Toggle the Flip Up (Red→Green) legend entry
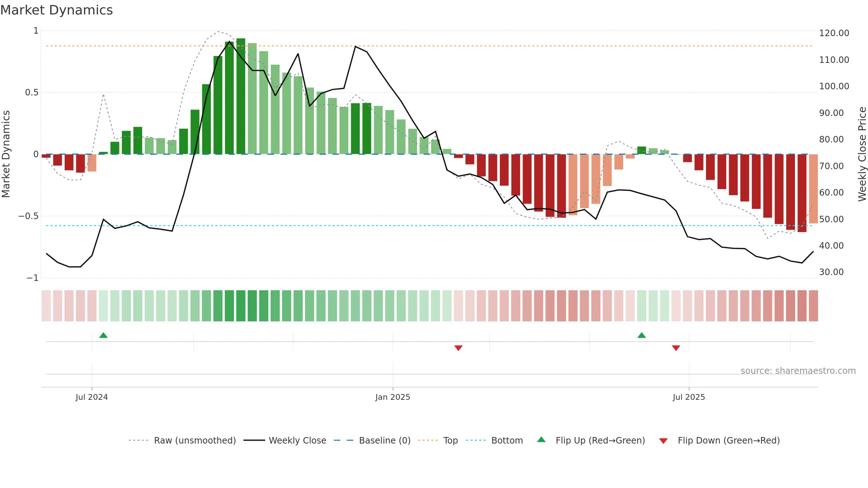Viewport: 868px width, 488px height. point(591,440)
